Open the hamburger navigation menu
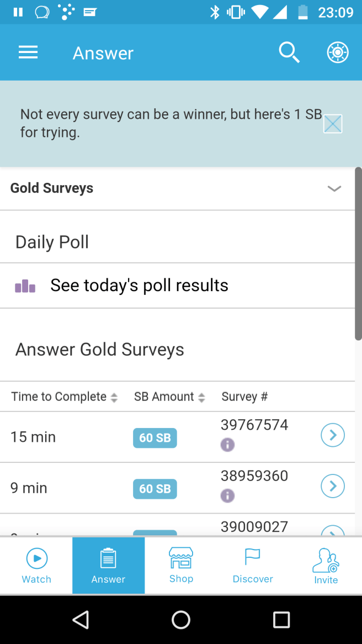This screenshot has height=644, width=362. pos(28,53)
